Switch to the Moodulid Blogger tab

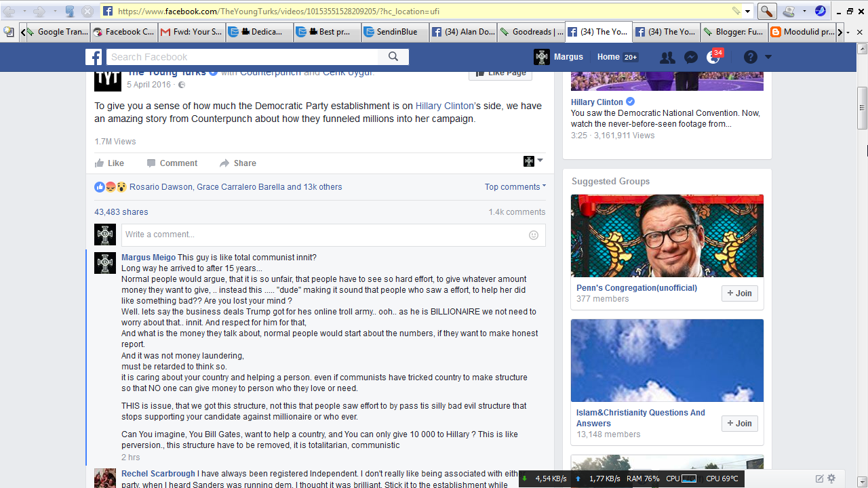pos(802,32)
